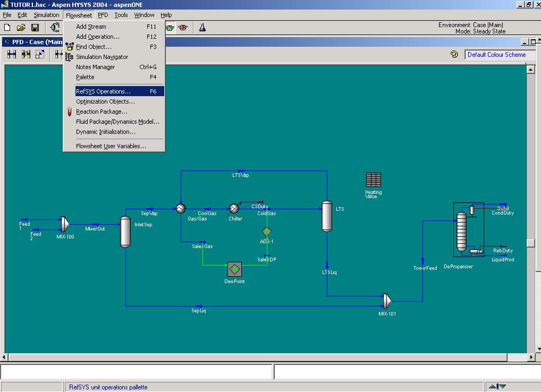Select the Gas/Gas heat exchanger icon
The width and height of the screenshot is (541, 392).
coord(181,208)
